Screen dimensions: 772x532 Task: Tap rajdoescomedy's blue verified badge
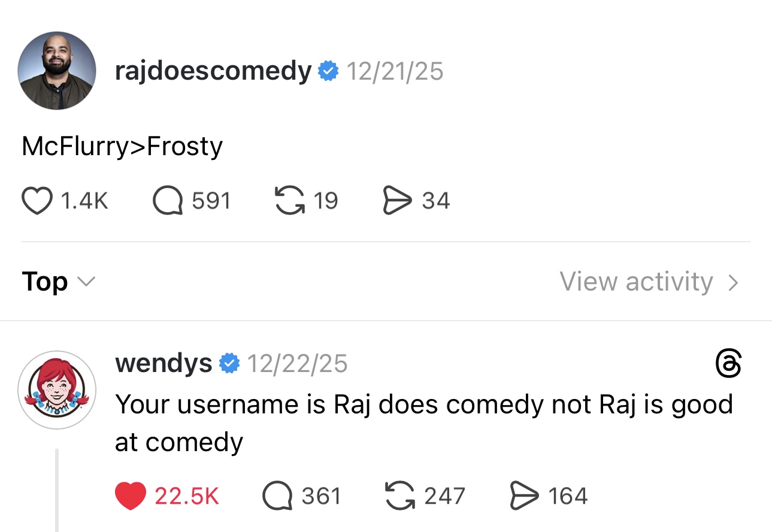[x=328, y=71]
